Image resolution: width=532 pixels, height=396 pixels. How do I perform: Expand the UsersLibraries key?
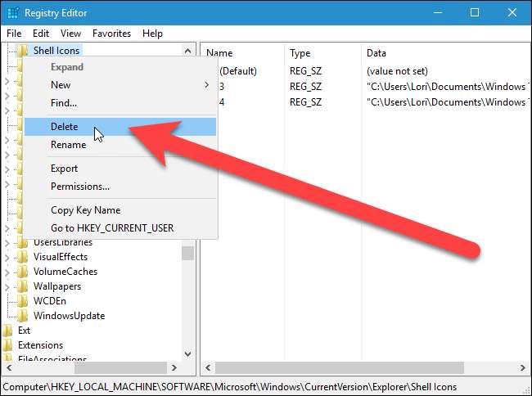point(7,243)
